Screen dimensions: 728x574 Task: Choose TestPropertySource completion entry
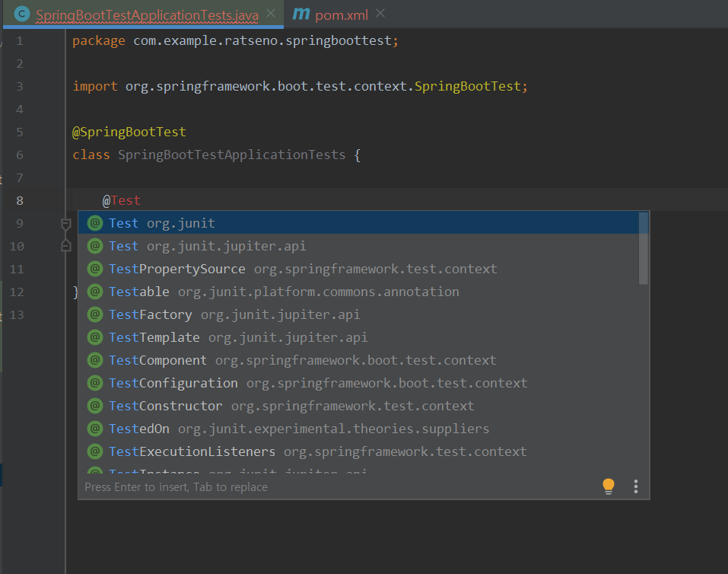pyautogui.click(x=358, y=269)
